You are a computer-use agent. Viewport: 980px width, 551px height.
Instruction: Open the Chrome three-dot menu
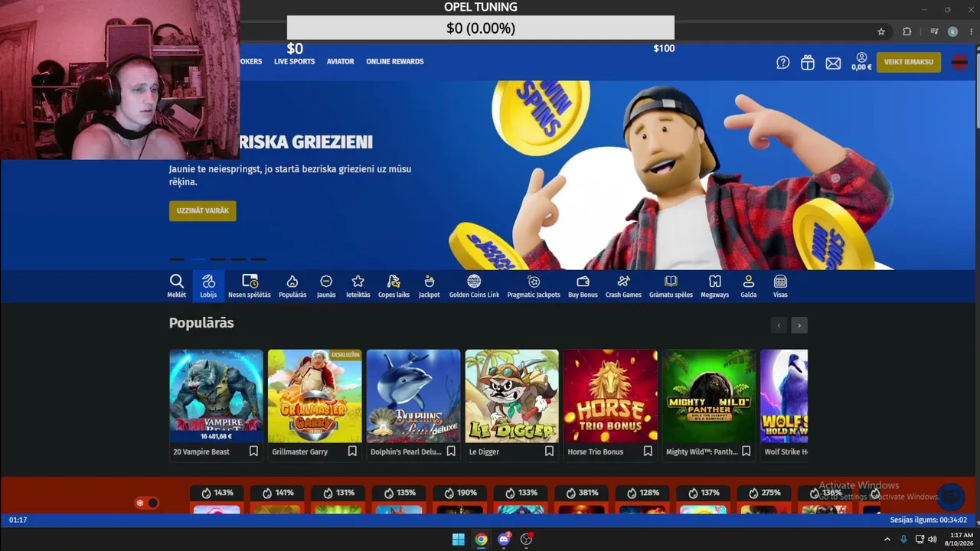click(x=972, y=31)
